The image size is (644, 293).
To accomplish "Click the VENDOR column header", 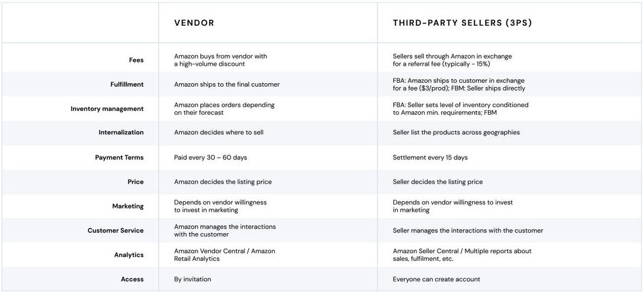I will click(x=194, y=23).
